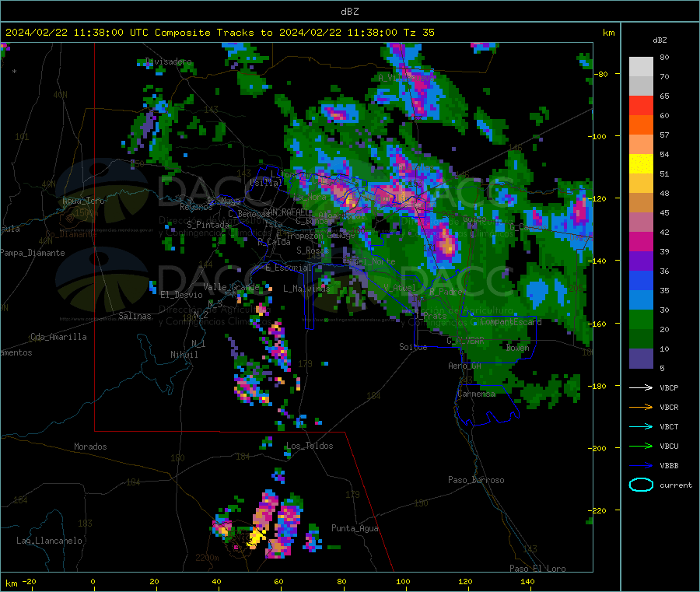Click the Paso_El_Loro map label
700x592 pixels.
(537, 569)
